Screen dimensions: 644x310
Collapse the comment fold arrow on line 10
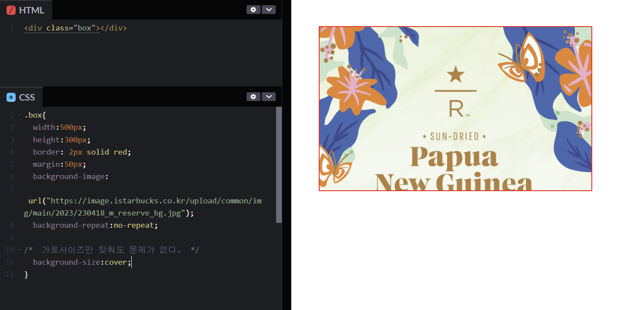click(19, 250)
